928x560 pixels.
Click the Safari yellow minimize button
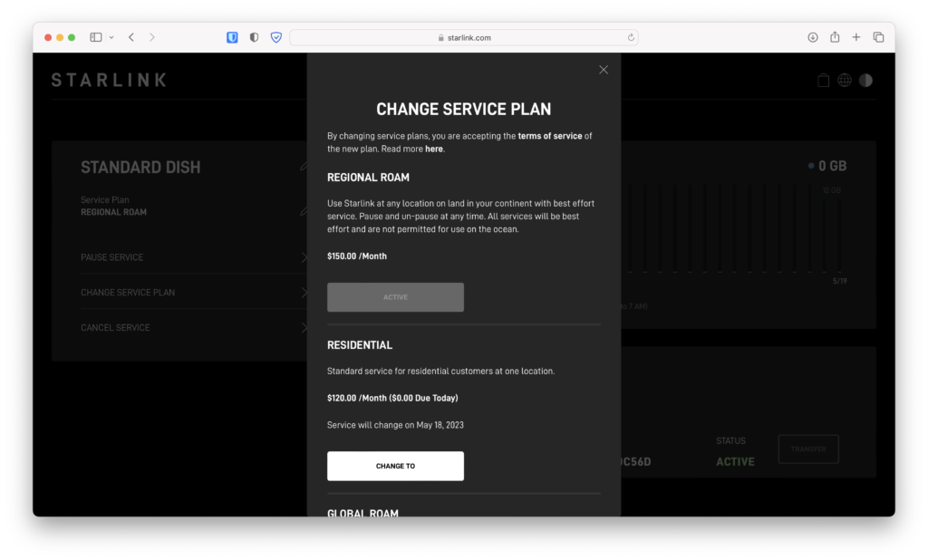point(60,37)
